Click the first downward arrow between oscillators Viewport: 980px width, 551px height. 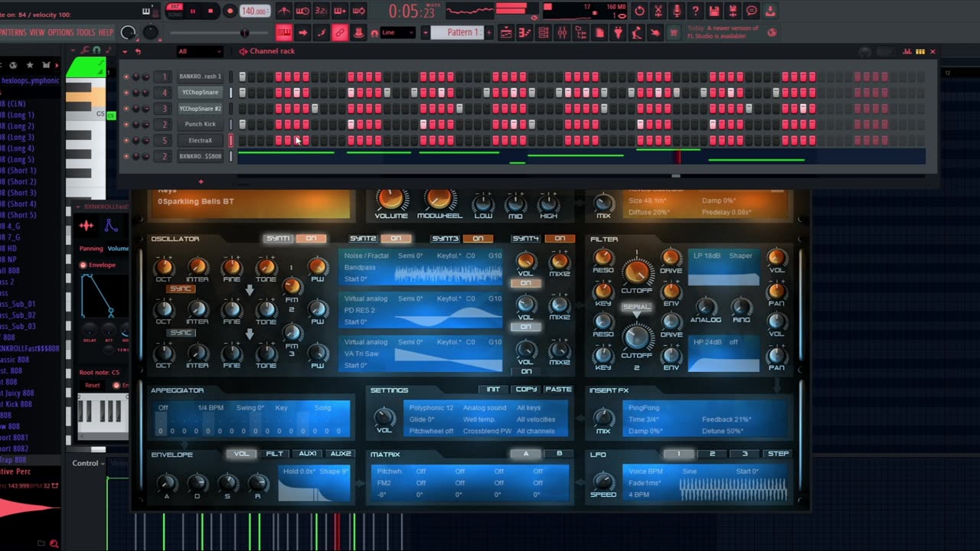pos(250,290)
